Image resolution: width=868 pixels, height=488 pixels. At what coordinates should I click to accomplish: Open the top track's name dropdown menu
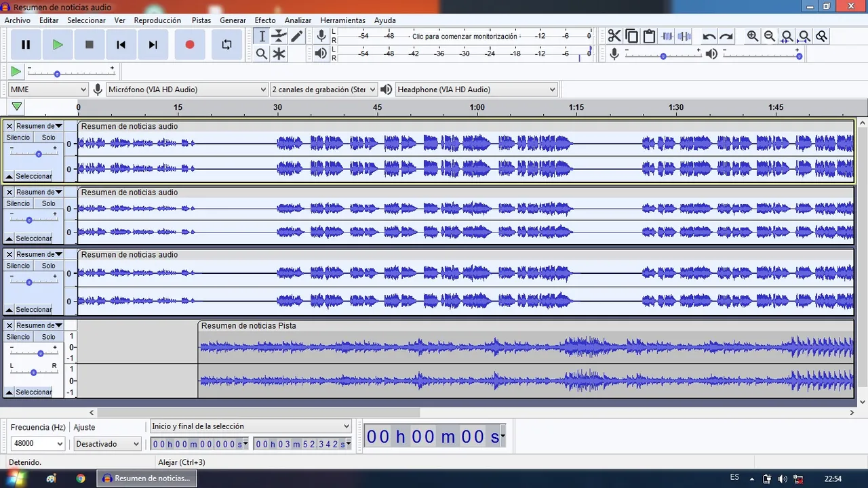click(x=39, y=126)
